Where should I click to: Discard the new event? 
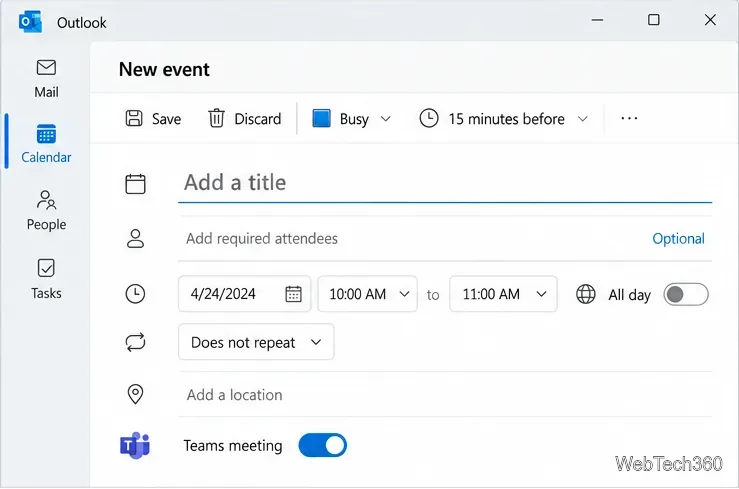(245, 118)
